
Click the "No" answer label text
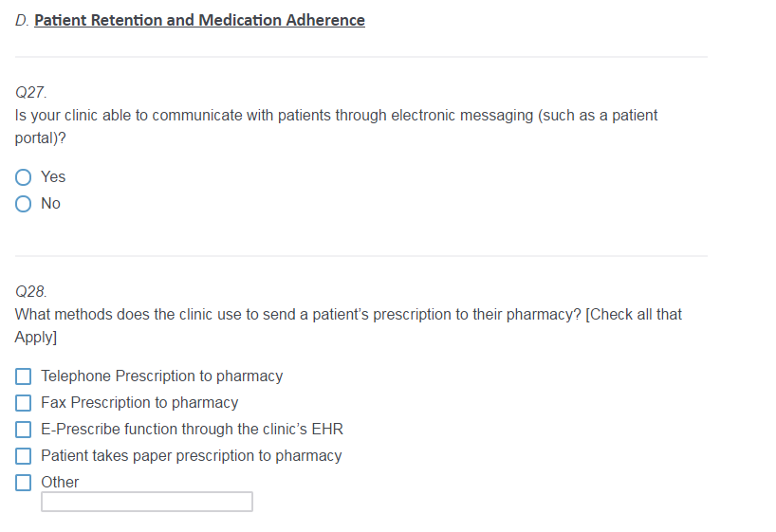(50, 204)
